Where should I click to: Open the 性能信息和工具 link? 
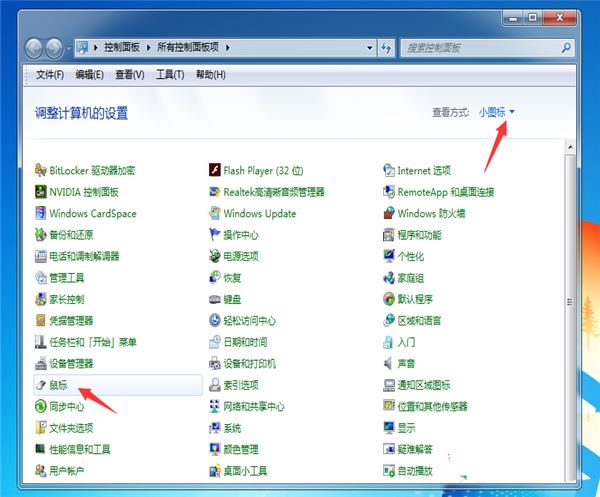pyautogui.click(x=80, y=449)
